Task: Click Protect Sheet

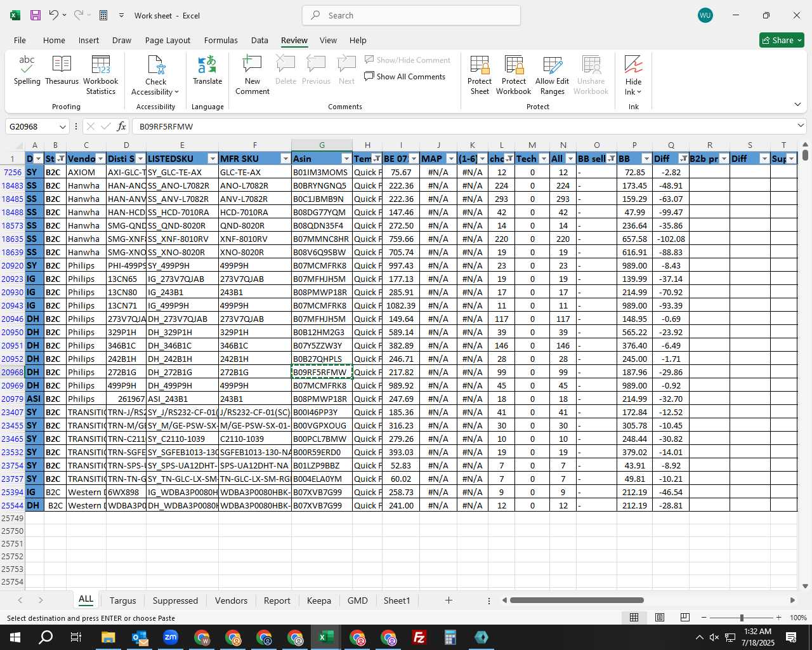Action: [x=480, y=75]
